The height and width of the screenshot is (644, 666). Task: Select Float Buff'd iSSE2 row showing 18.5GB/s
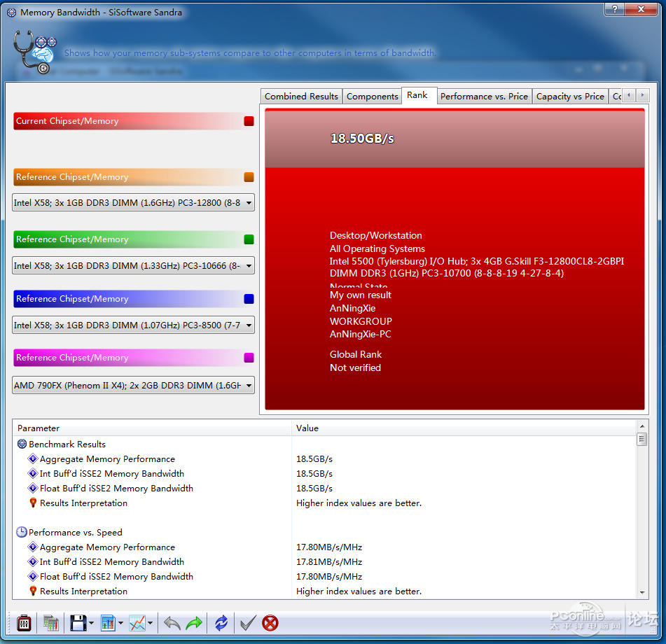pos(324,489)
